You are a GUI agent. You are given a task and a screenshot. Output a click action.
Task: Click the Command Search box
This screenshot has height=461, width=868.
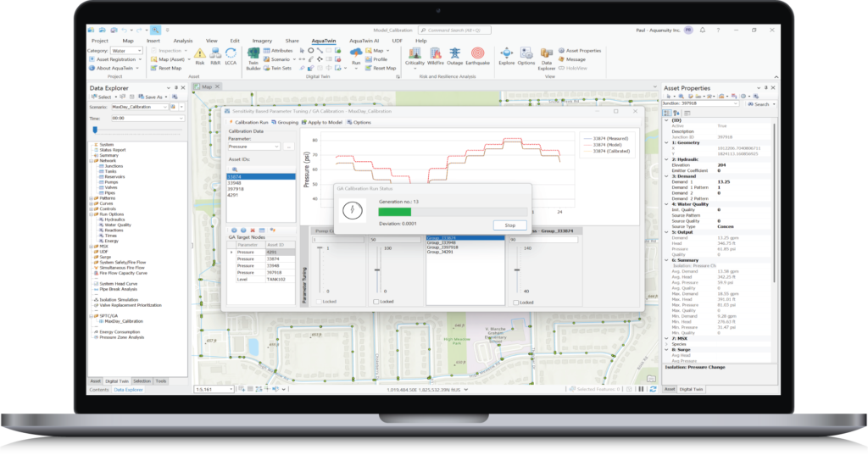point(454,30)
